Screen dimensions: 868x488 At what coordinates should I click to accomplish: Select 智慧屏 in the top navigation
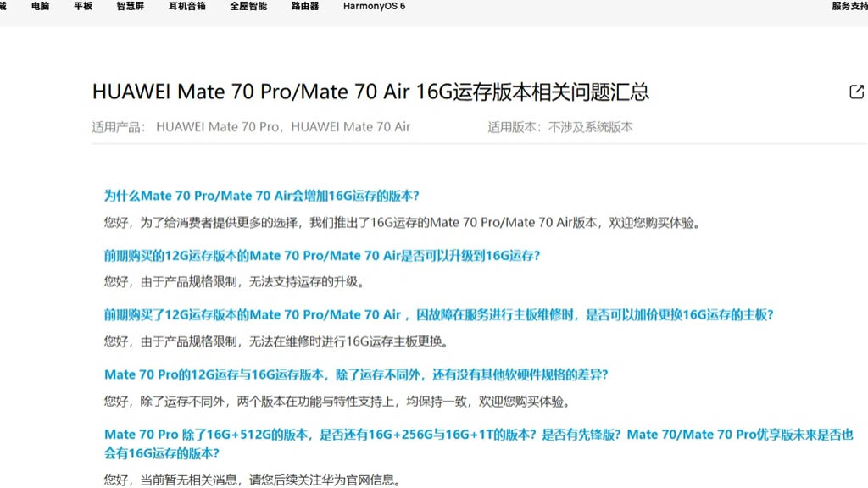pos(131,6)
